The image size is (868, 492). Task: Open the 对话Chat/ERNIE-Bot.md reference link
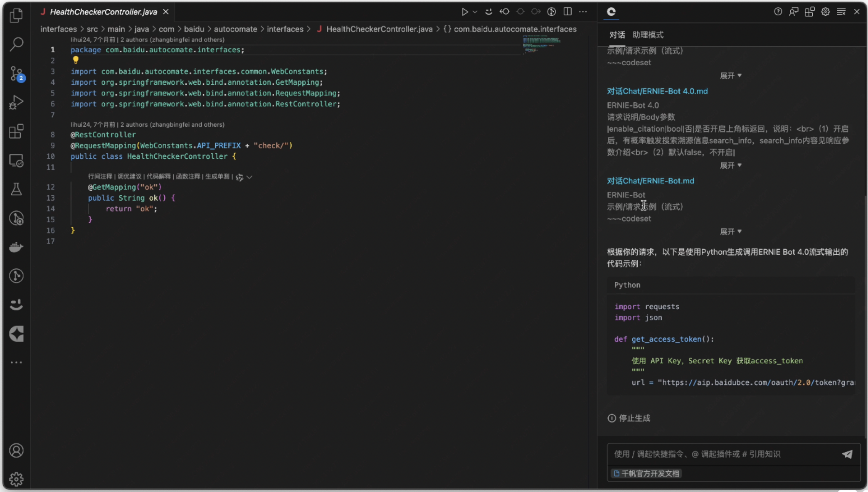point(651,181)
